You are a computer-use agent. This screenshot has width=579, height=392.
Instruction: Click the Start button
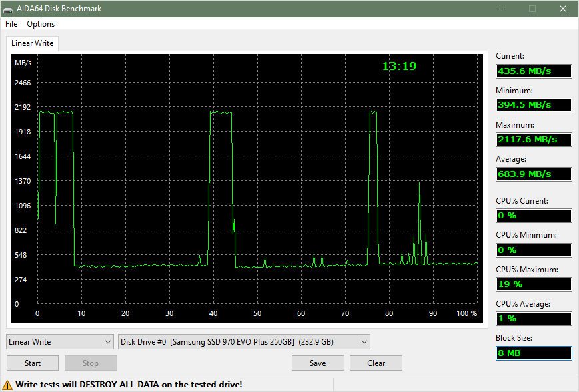click(33, 363)
